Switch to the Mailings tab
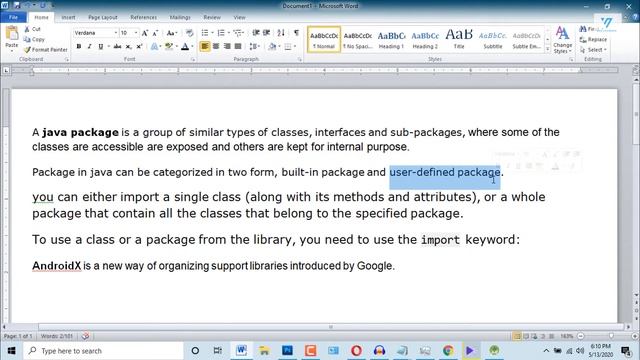640x360 pixels. coord(180,17)
